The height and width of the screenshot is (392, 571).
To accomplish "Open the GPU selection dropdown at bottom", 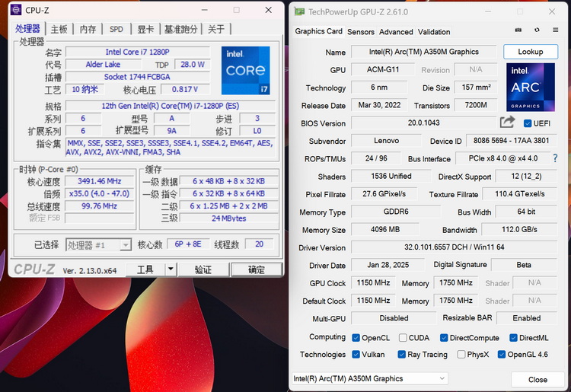I will point(369,378).
